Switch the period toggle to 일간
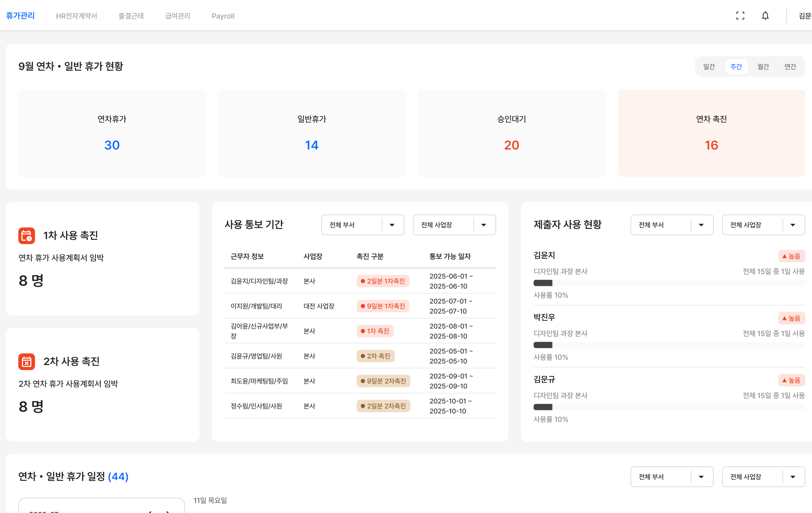Screen dimensions: 812x513 pyautogui.click(x=709, y=66)
